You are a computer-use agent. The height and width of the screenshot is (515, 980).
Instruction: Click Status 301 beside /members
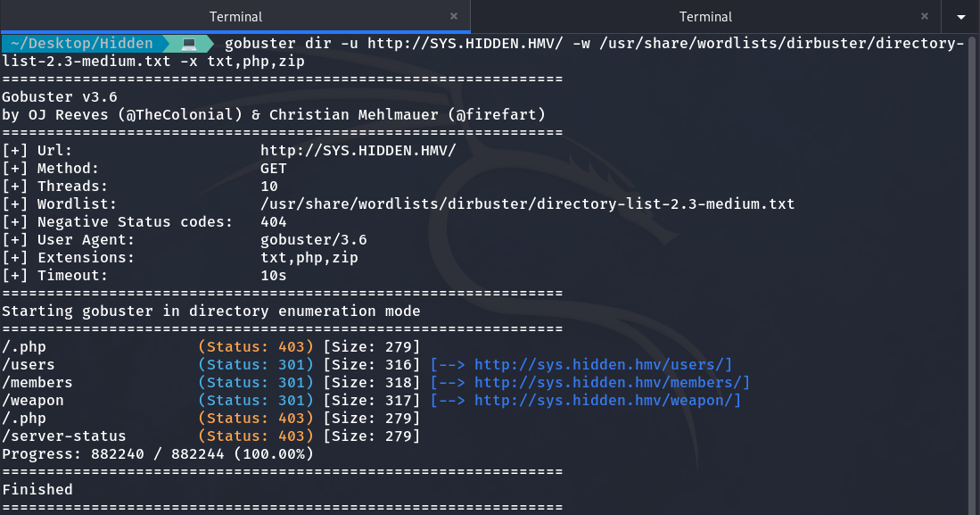coord(256,382)
